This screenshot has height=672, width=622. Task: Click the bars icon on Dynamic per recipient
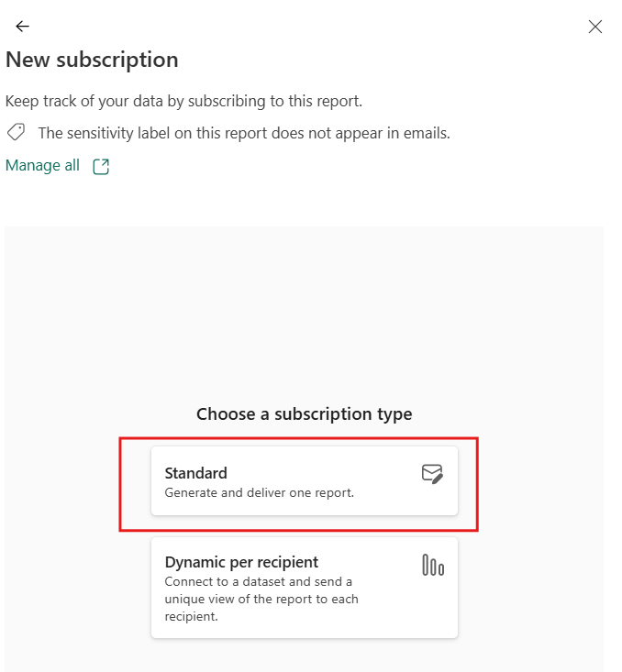[x=432, y=566]
